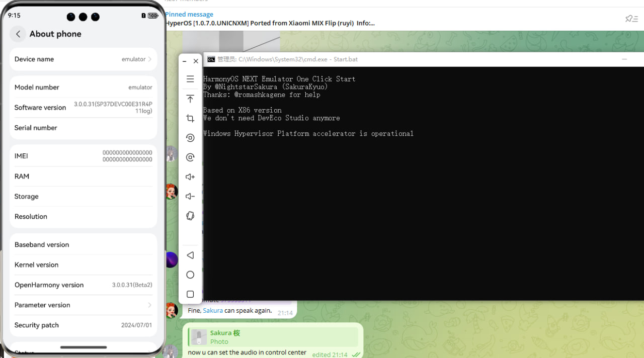Click the stay-on-top arrow icon in the emulator toolbar
This screenshot has height=358, width=644.
[190, 99]
